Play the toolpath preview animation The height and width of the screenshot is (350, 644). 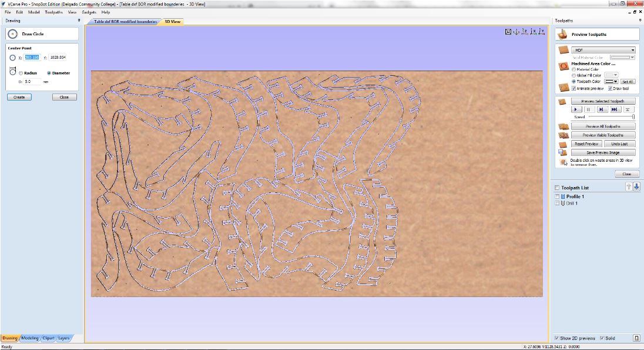tap(576, 109)
